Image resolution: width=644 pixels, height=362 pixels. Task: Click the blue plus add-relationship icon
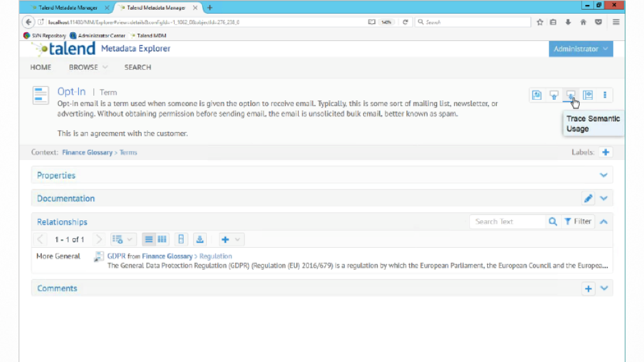point(225,240)
